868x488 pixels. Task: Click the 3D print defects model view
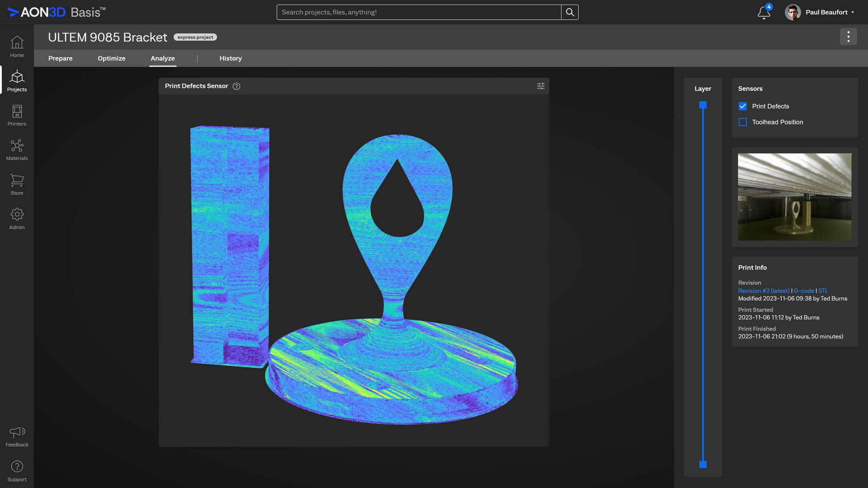[354, 271]
